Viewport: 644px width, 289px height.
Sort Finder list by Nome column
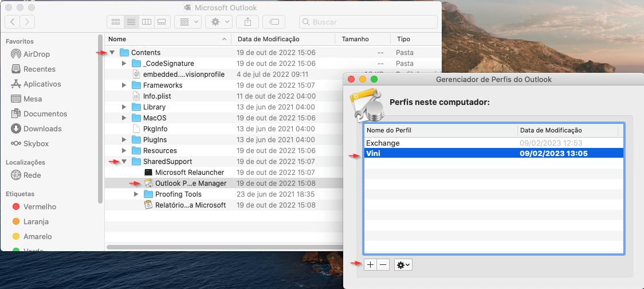click(x=167, y=39)
